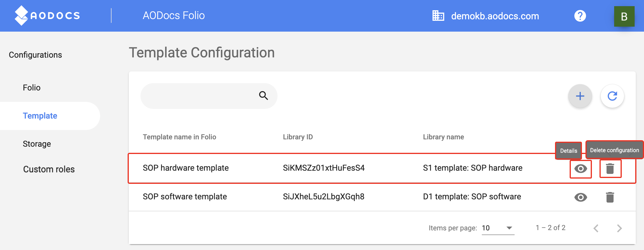Click the demokb.aodocs.com domain label
Viewport: 644px width, 250px height.
495,16
